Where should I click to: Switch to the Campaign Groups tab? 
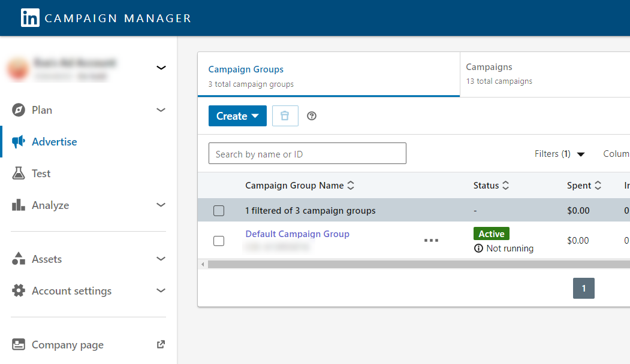[328, 75]
